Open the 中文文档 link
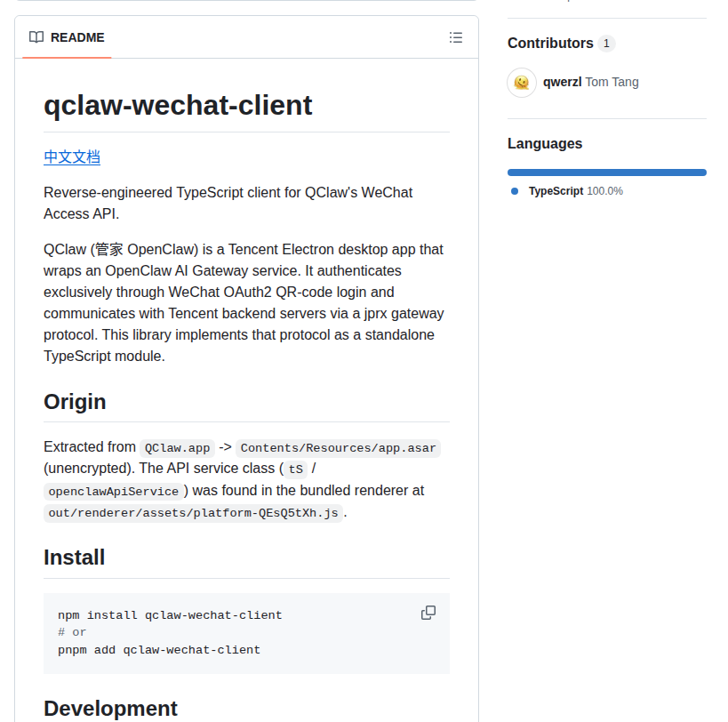728x722 pixels. [x=72, y=156]
